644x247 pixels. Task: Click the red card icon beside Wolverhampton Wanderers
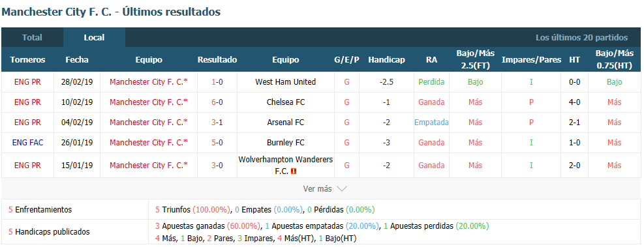tap(293, 171)
